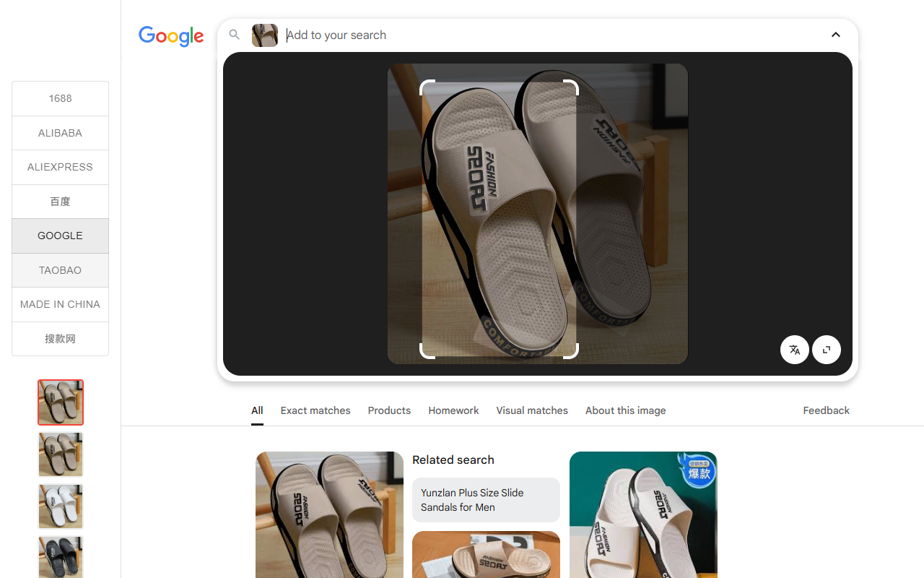
Task: Adjust the image crop selection handle
Action: (570, 350)
